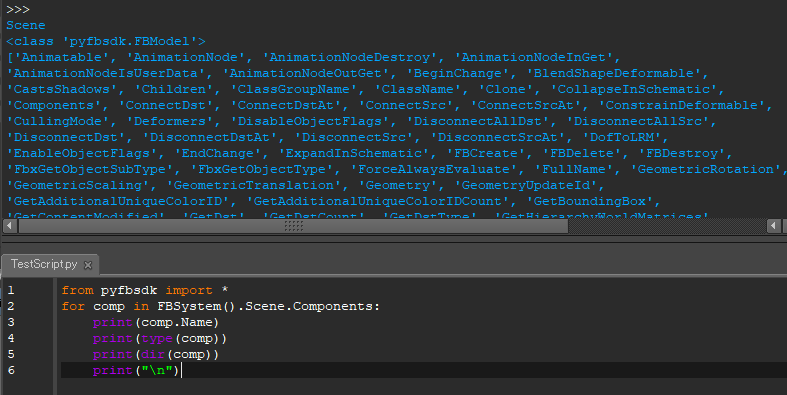This screenshot has width=787, height=395.
Task: Click 'ForceAlwaysEvaluate' in the output
Action: pyautogui.click(x=434, y=169)
